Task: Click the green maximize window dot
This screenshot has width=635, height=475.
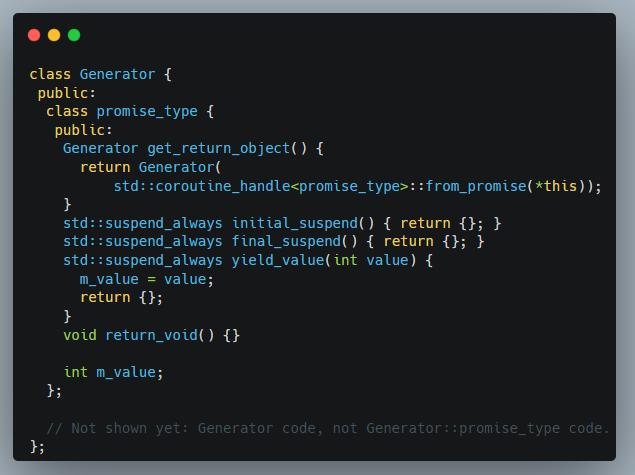Action: coord(74,35)
